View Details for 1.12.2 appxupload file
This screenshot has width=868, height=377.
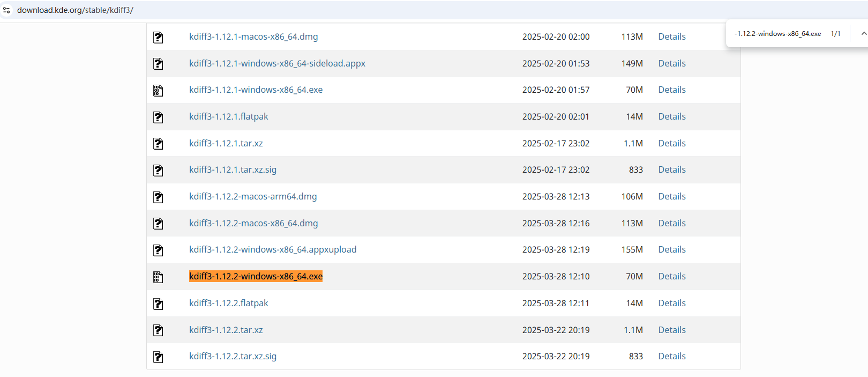tap(672, 249)
